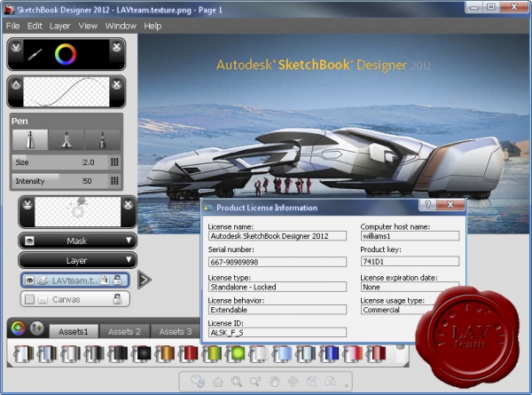Click the clipboard icon on LAVteam.t.. layer

[105, 280]
